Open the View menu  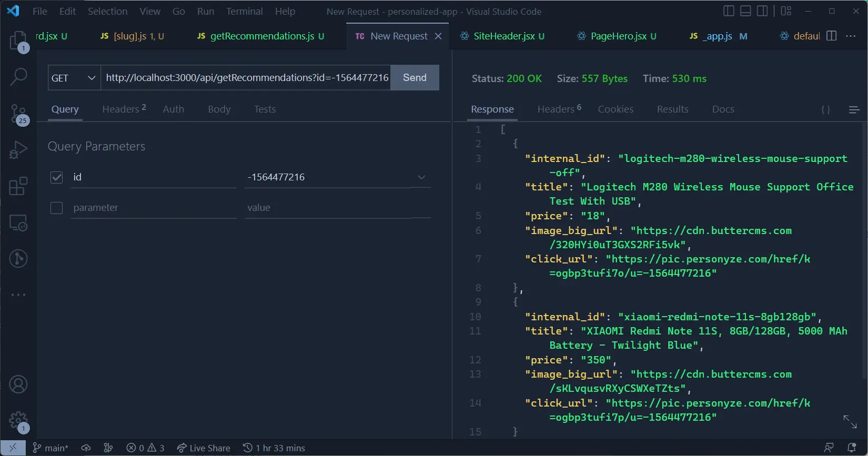click(x=150, y=11)
